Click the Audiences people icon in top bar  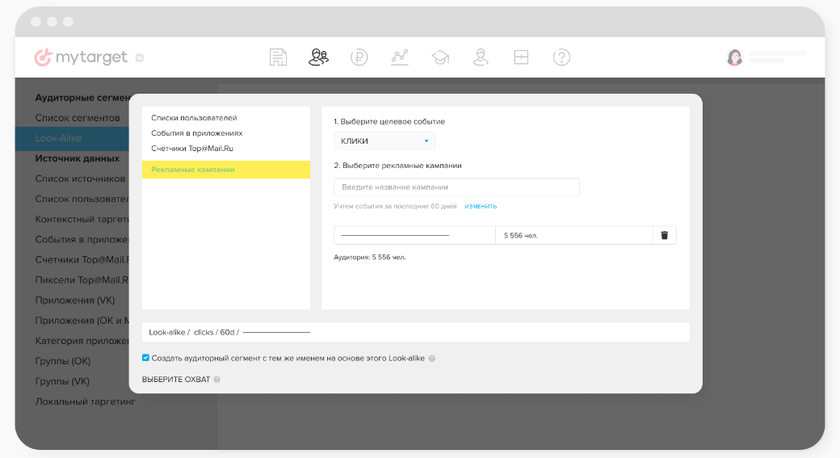click(318, 58)
